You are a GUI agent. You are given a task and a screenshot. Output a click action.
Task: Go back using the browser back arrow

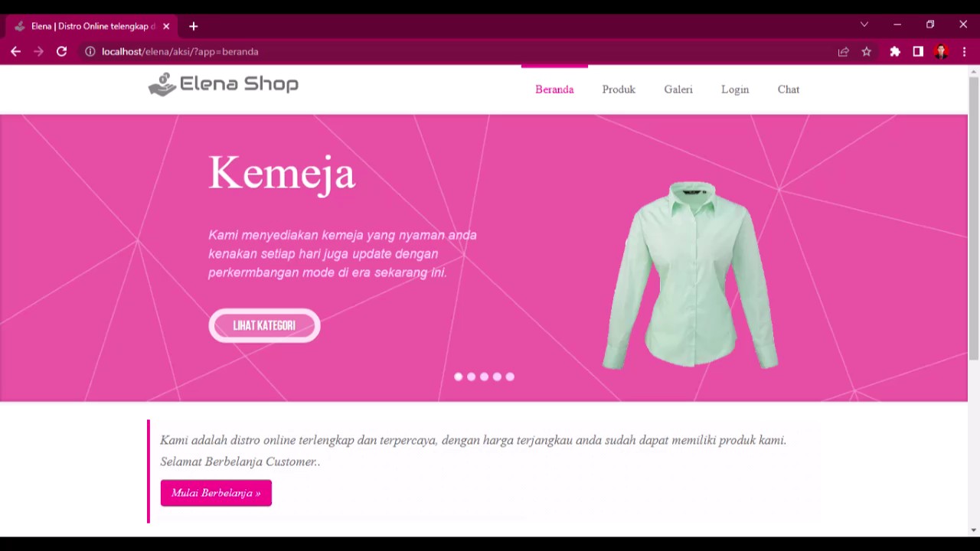(15, 51)
